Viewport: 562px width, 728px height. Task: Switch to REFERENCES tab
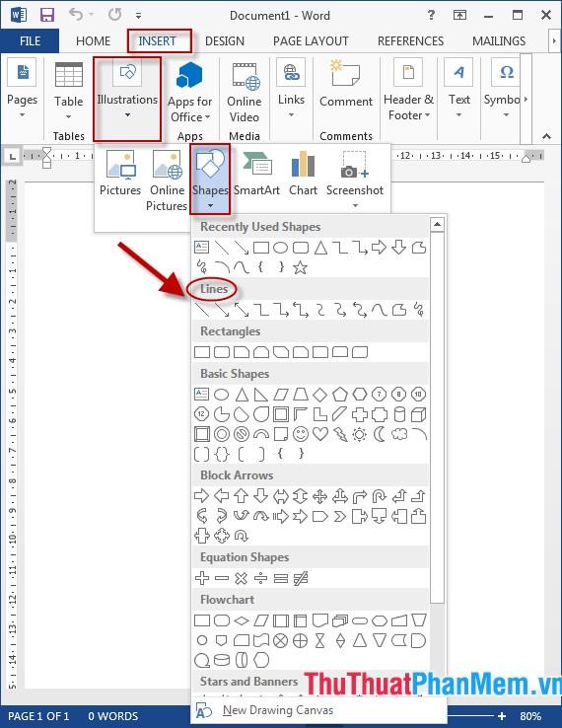[410, 40]
